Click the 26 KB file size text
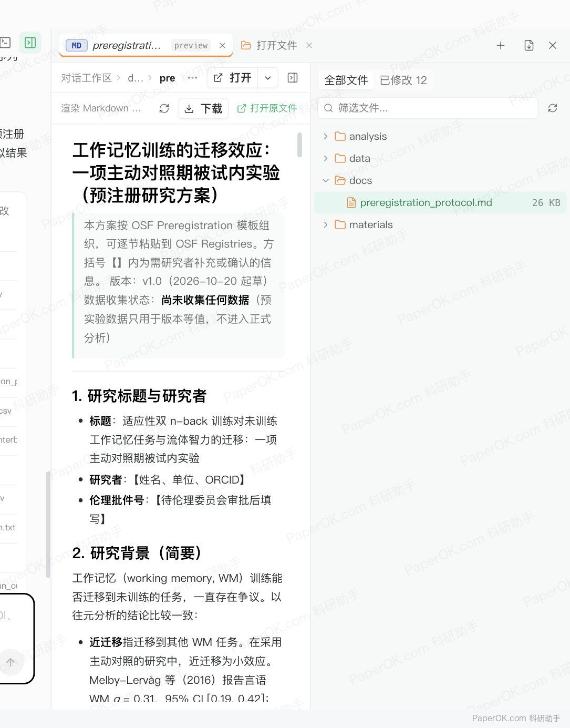This screenshot has height=728, width=570. [546, 203]
